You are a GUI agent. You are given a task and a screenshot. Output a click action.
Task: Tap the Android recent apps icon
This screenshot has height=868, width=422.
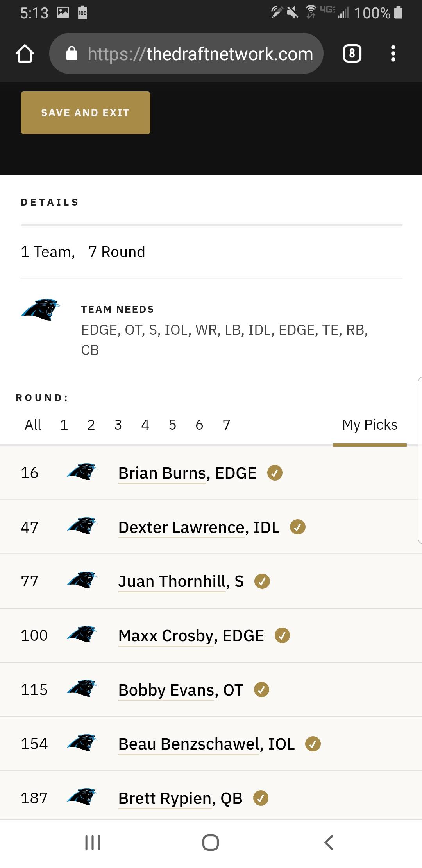93,842
